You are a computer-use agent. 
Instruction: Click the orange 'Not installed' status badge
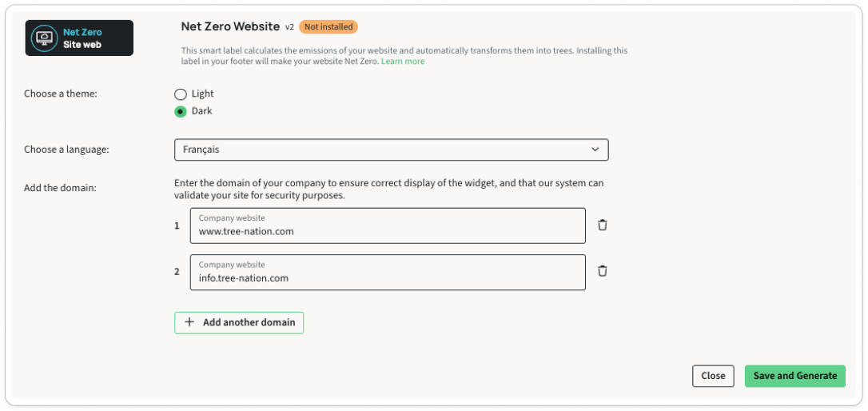[328, 27]
